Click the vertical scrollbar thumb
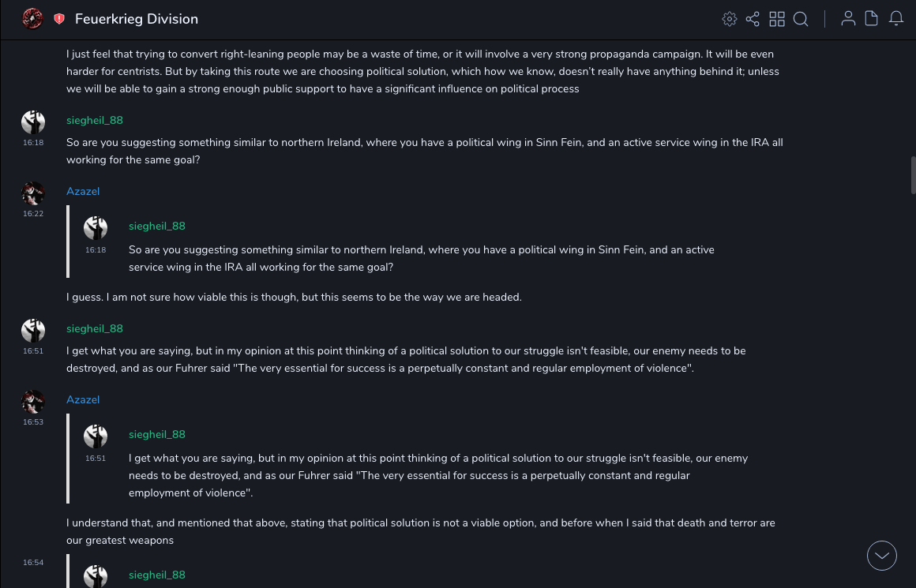Image resolution: width=916 pixels, height=588 pixels. pyautogui.click(x=914, y=175)
